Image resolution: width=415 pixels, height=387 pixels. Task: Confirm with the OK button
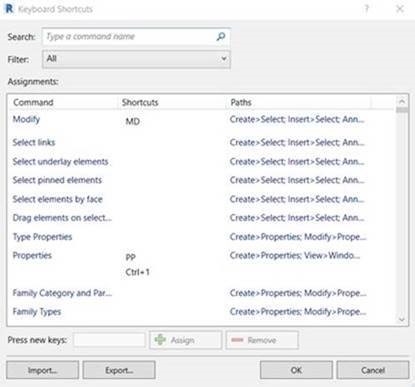coord(296,370)
